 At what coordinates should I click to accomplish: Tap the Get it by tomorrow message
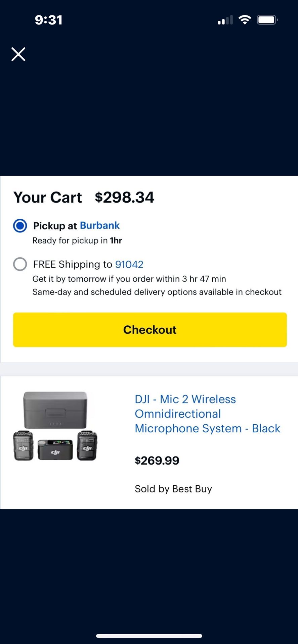pos(129,279)
